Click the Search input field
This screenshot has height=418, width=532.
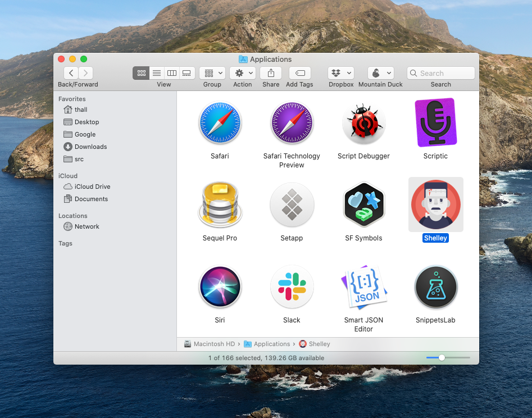coord(441,73)
